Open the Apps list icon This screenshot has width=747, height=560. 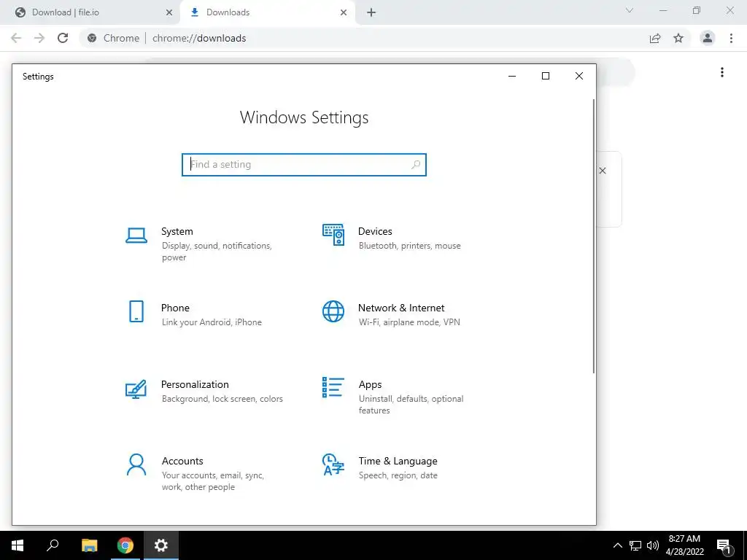(333, 387)
